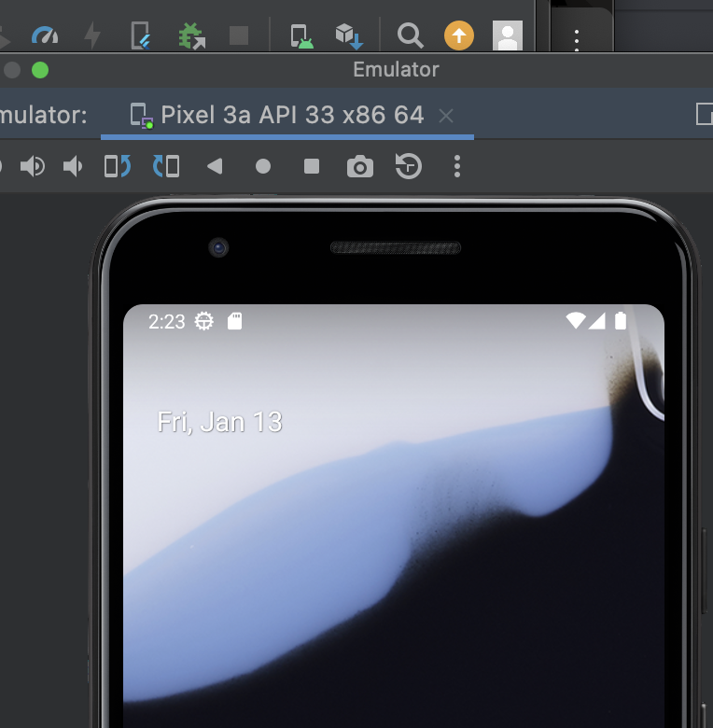Open the user account avatar
The width and height of the screenshot is (713, 728).
tap(508, 35)
